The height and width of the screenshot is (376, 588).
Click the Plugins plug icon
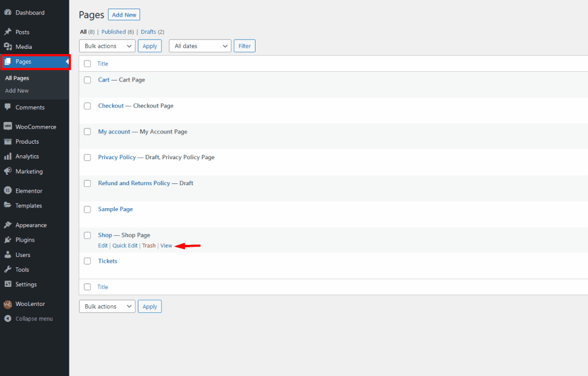coord(8,240)
